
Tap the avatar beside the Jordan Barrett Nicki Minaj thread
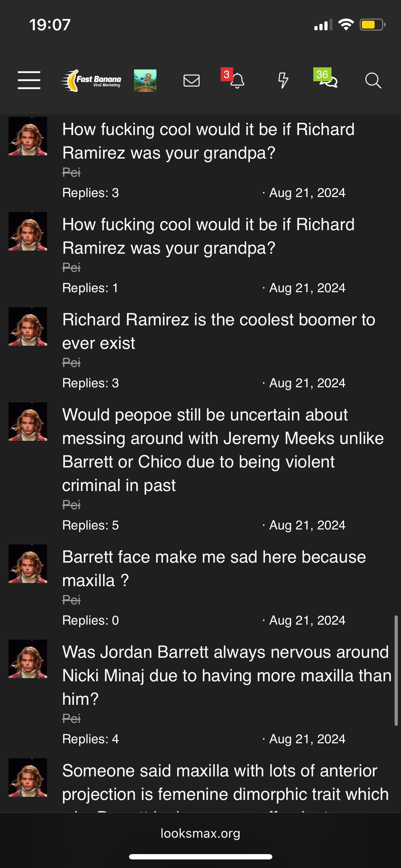click(28, 659)
